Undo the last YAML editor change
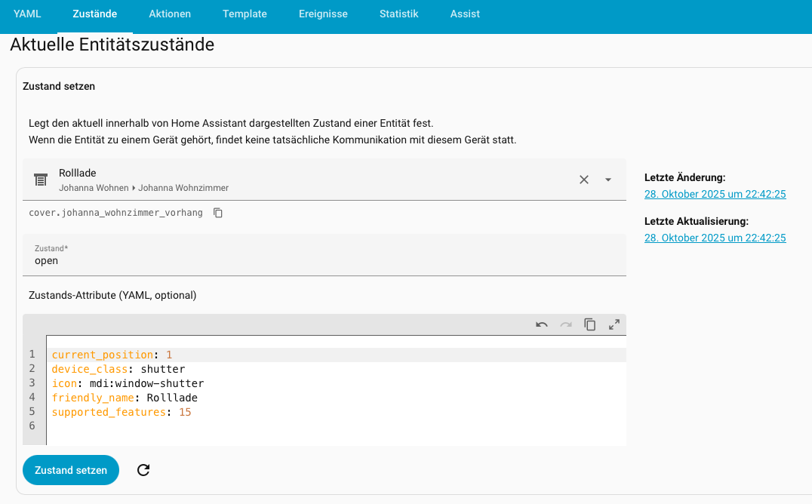The image size is (812, 504). (542, 324)
